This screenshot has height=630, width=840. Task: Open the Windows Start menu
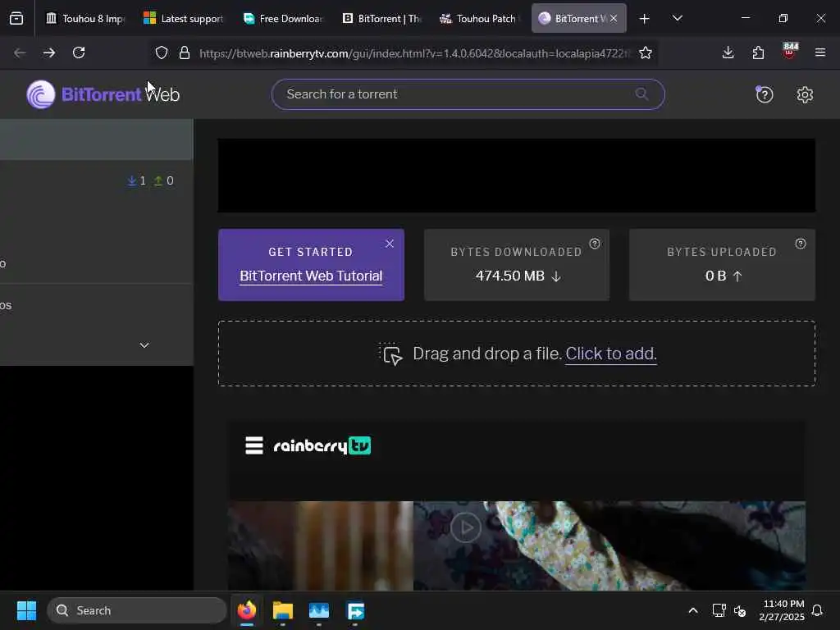click(26, 610)
